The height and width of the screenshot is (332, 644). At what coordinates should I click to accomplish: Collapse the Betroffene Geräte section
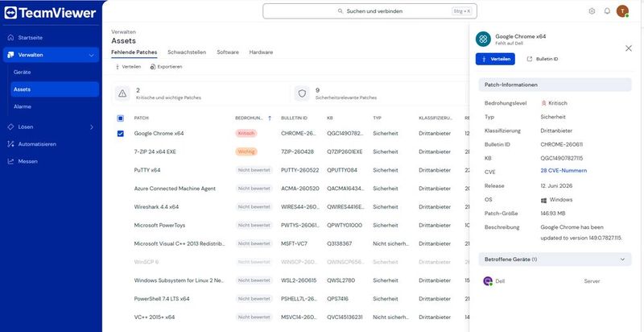622,259
